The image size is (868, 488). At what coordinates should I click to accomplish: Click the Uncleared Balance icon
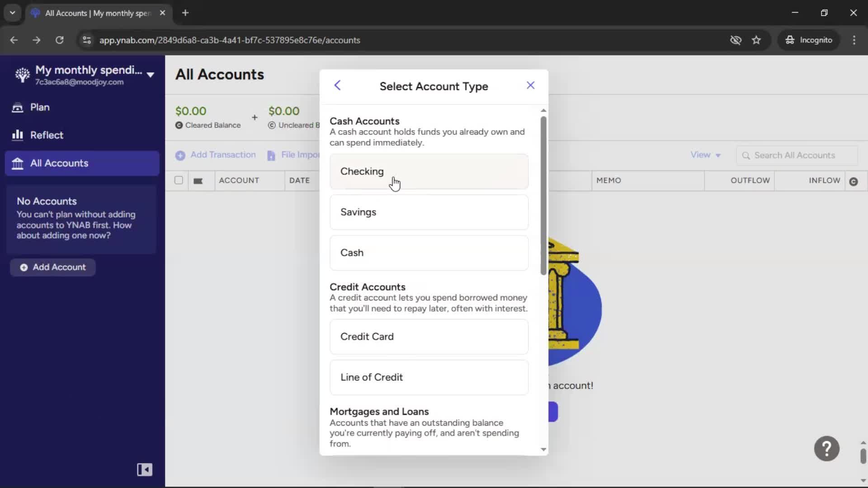[272, 125]
